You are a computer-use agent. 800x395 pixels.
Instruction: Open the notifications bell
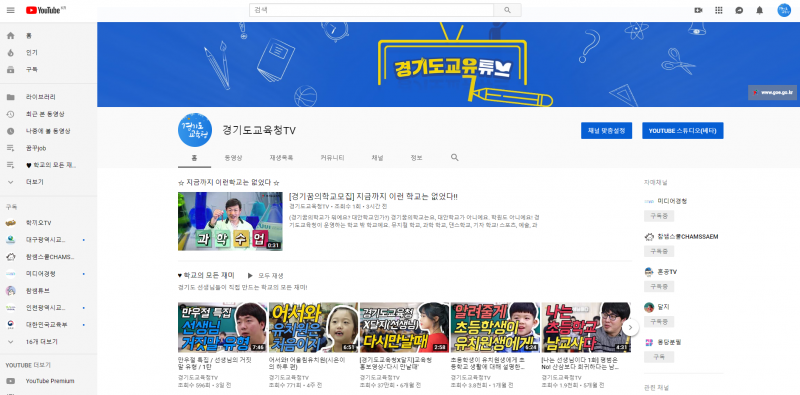[759, 10]
